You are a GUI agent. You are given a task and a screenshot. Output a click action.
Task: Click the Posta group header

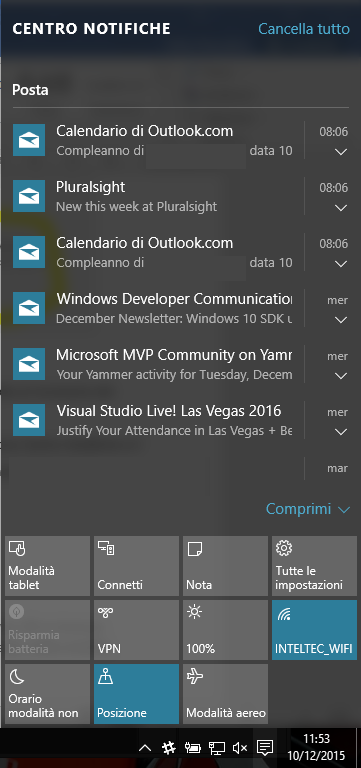(x=30, y=90)
